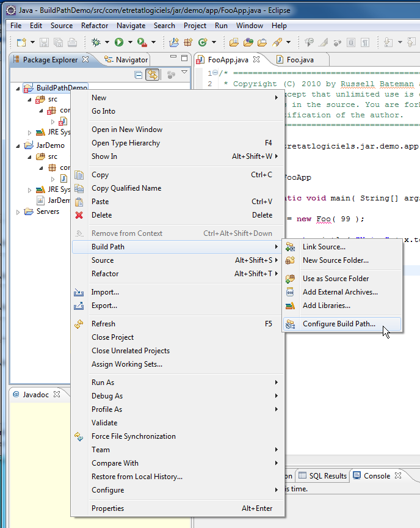Click the green Run button icon

119,42
